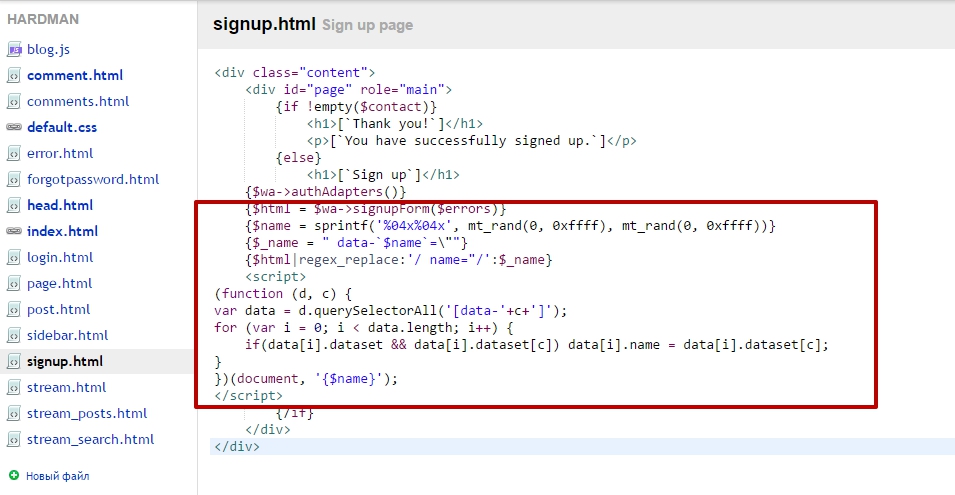The width and height of the screenshot is (955, 495).
Task: Place cursor on the regex_replace line
Action: pyautogui.click(x=399, y=260)
